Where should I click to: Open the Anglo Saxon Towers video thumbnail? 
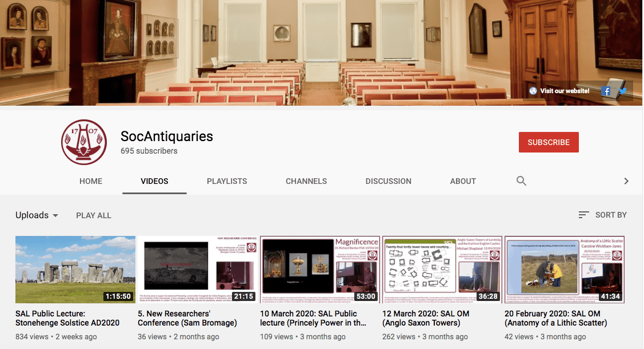pyautogui.click(x=442, y=269)
